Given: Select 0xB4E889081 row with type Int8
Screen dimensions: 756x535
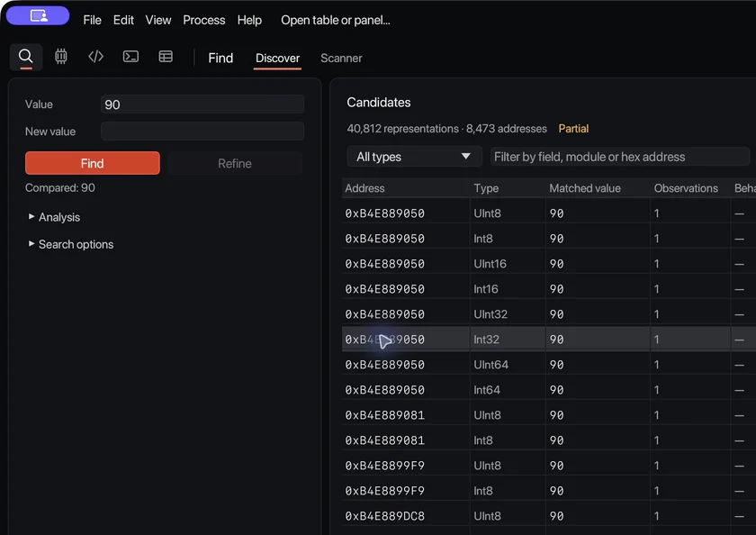Looking at the screenshot, I should pos(549,440).
